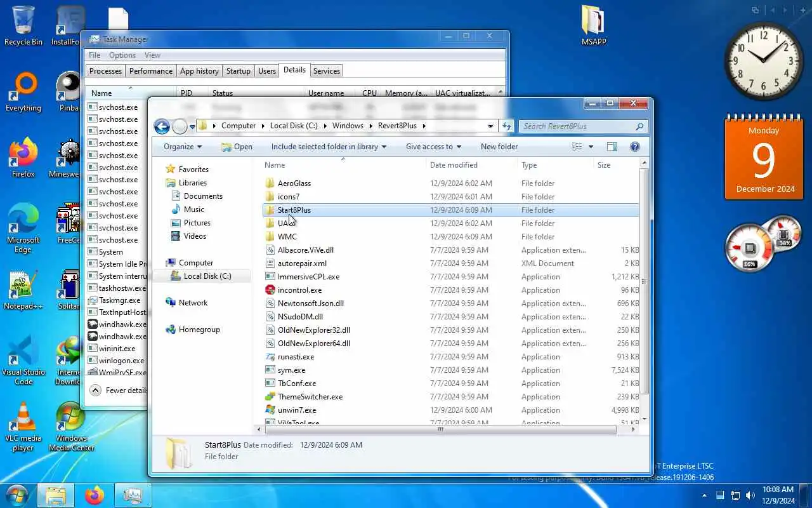Click the incontrol.exe file icon
Image resolution: width=812 pixels, height=508 pixels.
[x=270, y=290]
